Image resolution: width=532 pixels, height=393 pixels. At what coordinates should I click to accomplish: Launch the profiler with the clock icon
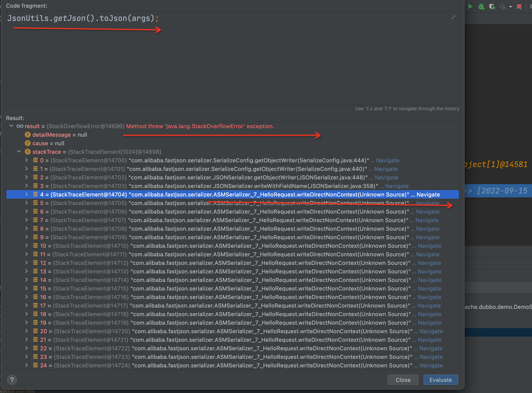pos(502,6)
